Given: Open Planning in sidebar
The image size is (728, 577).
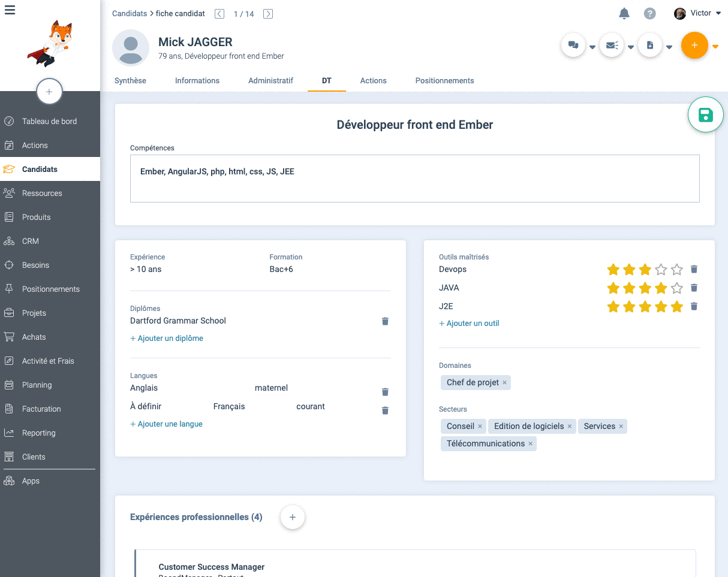Looking at the screenshot, I should tap(50, 385).
